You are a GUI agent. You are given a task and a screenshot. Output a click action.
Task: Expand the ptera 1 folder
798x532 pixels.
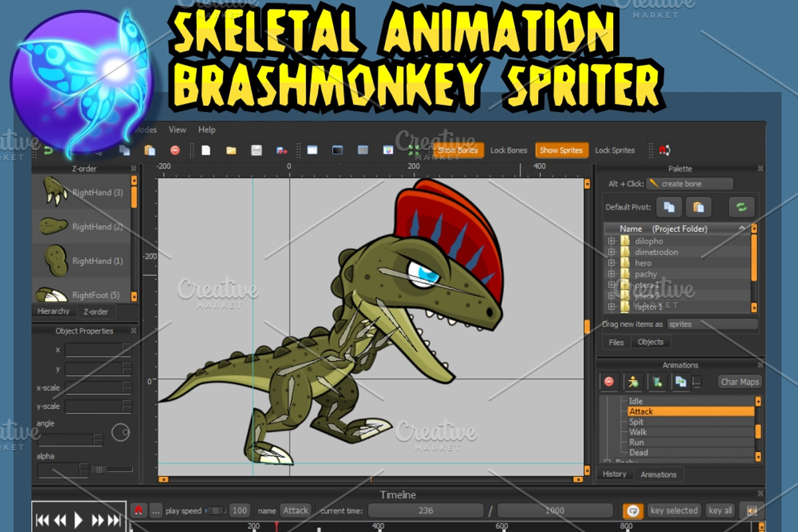(611, 285)
